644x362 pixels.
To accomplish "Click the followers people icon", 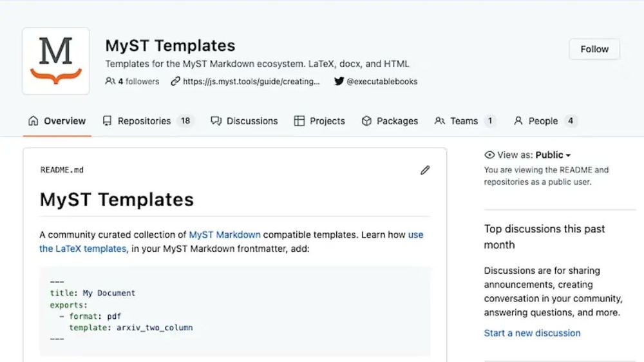I will pos(110,81).
